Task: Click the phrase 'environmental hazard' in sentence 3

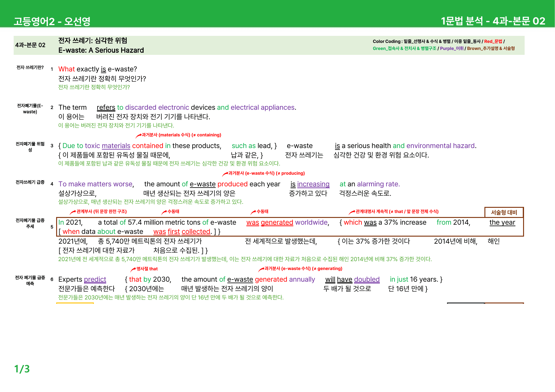Action: point(441,146)
